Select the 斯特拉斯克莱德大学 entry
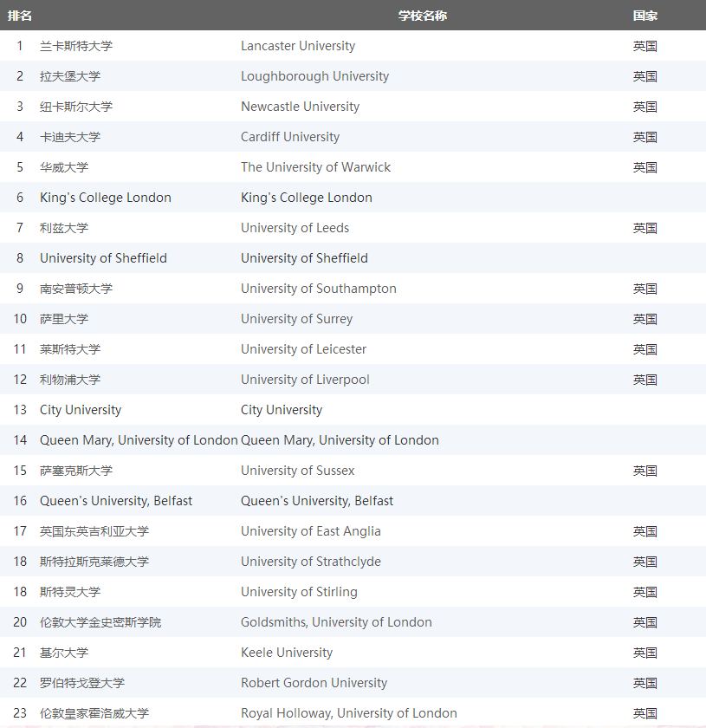The image size is (706, 728). tap(94, 562)
